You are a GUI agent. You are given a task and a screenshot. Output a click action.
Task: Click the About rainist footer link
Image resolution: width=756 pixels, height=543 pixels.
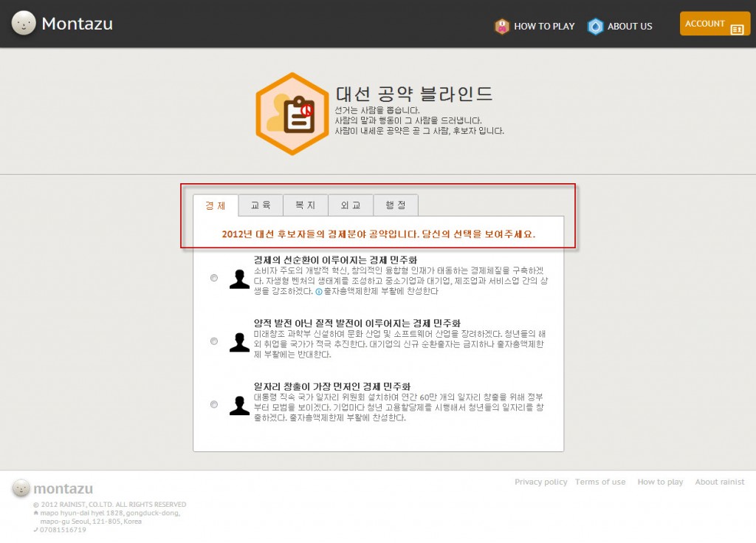tap(719, 482)
